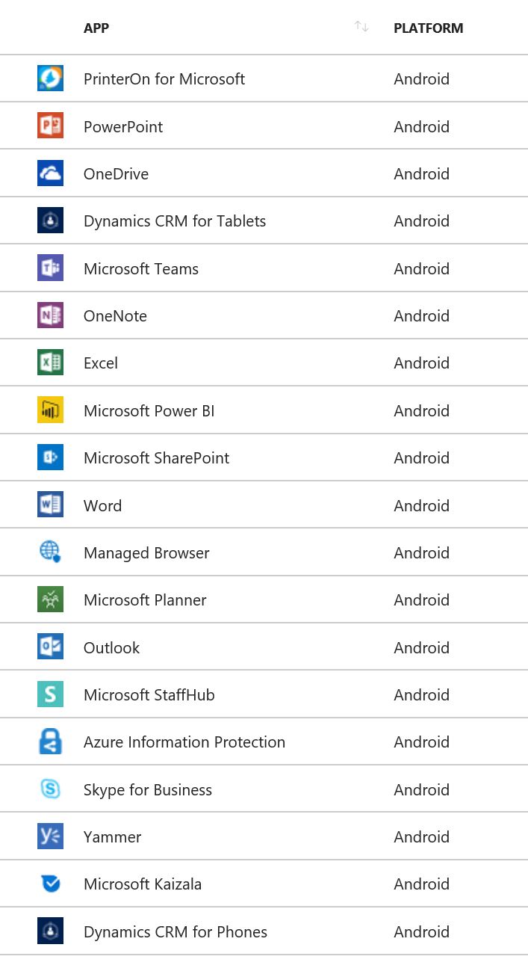Click the Word app icon
528x980 pixels.
tap(50, 504)
